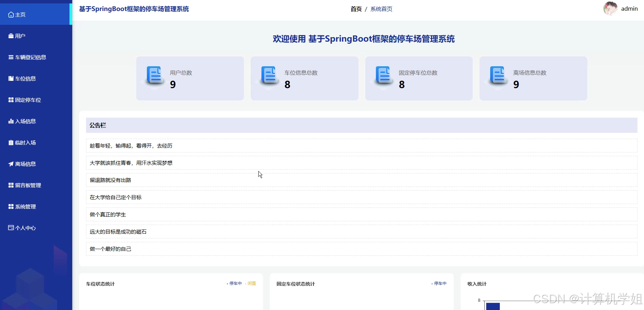The image size is (644, 310).
Task: Open the 用户 menu item
Action: [36, 36]
